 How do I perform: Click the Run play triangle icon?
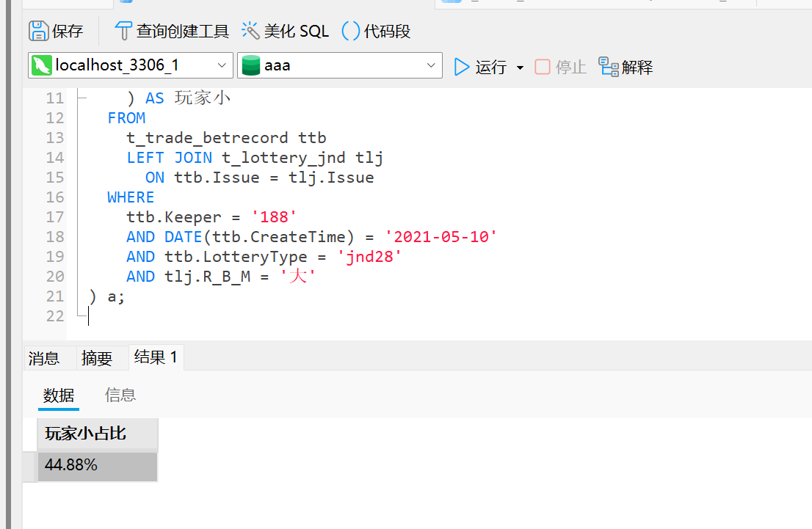pos(461,67)
